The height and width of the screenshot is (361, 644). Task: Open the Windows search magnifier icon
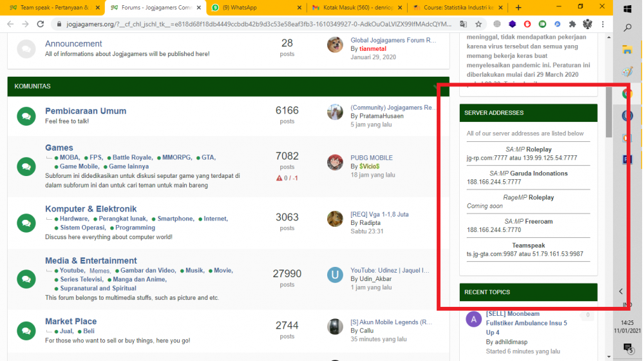point(627,28)
